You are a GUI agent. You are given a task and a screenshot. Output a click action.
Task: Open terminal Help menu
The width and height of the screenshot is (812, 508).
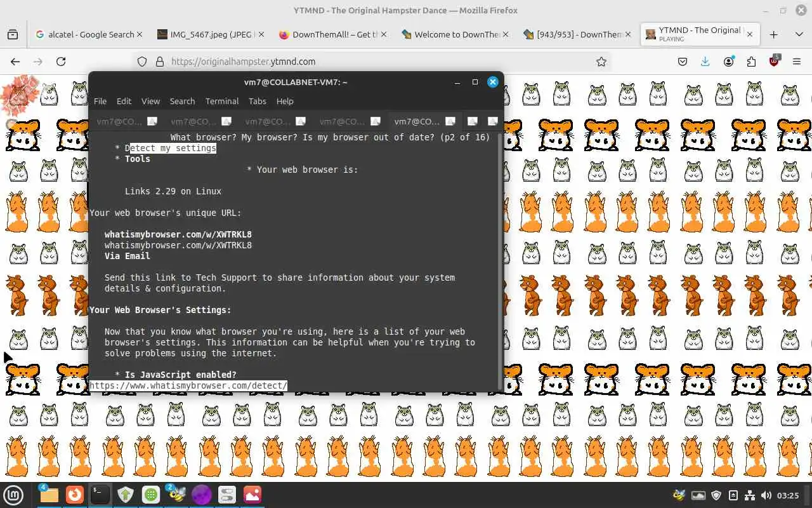point(285,101)
